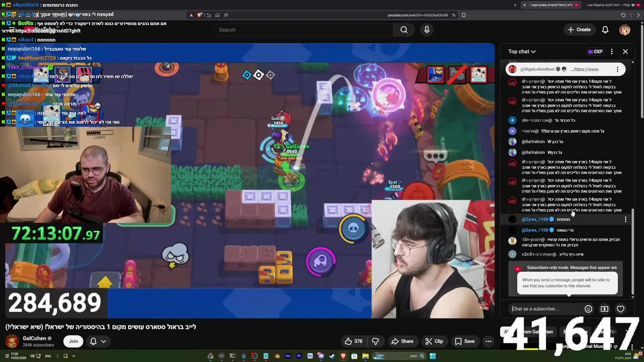Open the GalCohen channel avatar
The width and height of the screenshot is (644, 362).
point(12,341)
